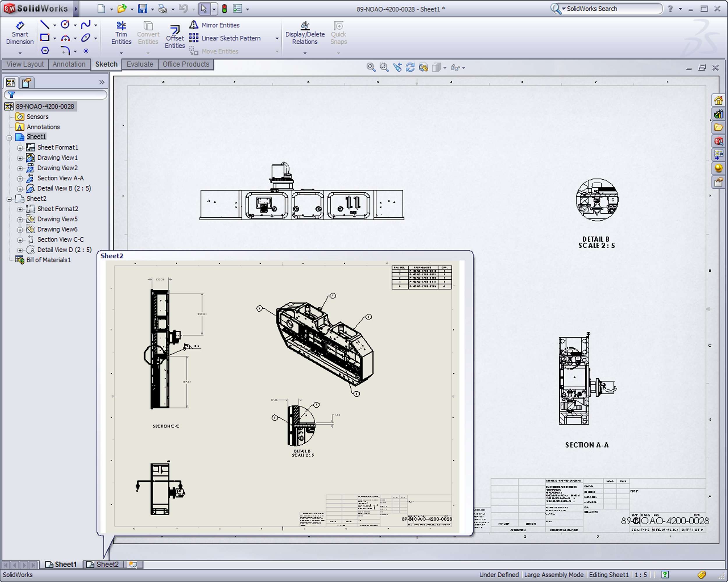
Task: Expand Section View A-A node
Action: 20,178
